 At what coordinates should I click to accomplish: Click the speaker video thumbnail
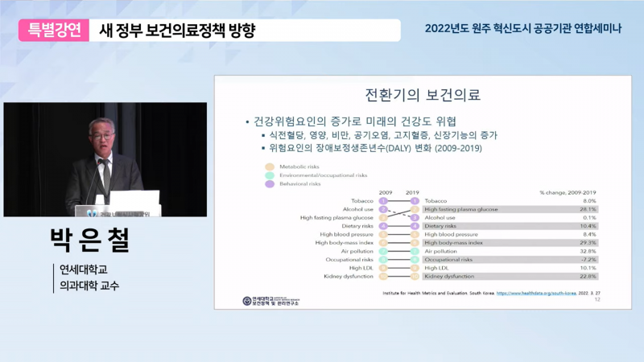(x=105, y=159)
